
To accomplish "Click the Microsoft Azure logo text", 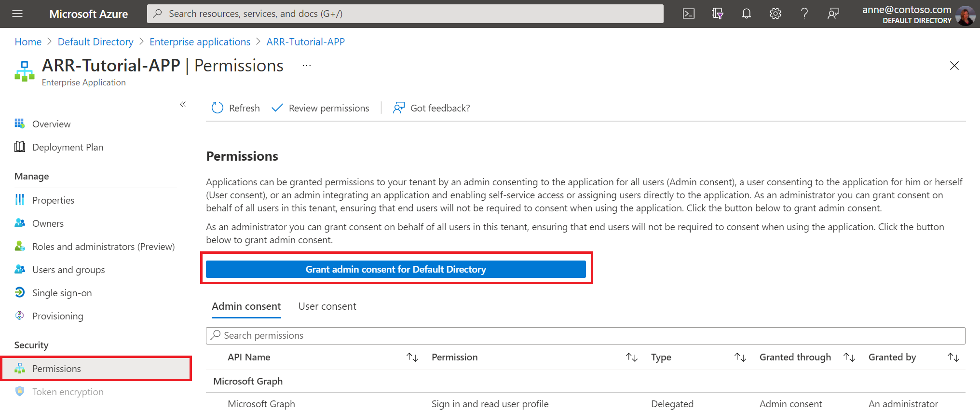I will click(x=89, y=14).
